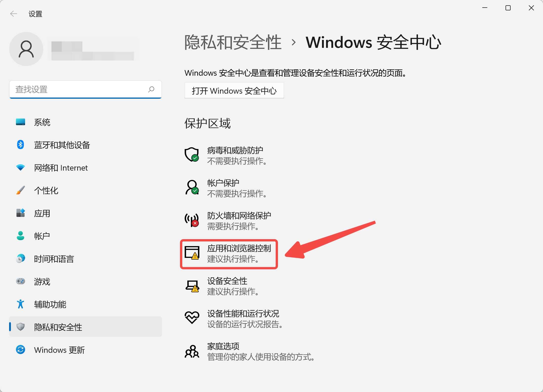The width and height of the screenshot is (543, 392).
Task: Click 打开 Windows 安全中心 button
Action: (x=234, y=91)
